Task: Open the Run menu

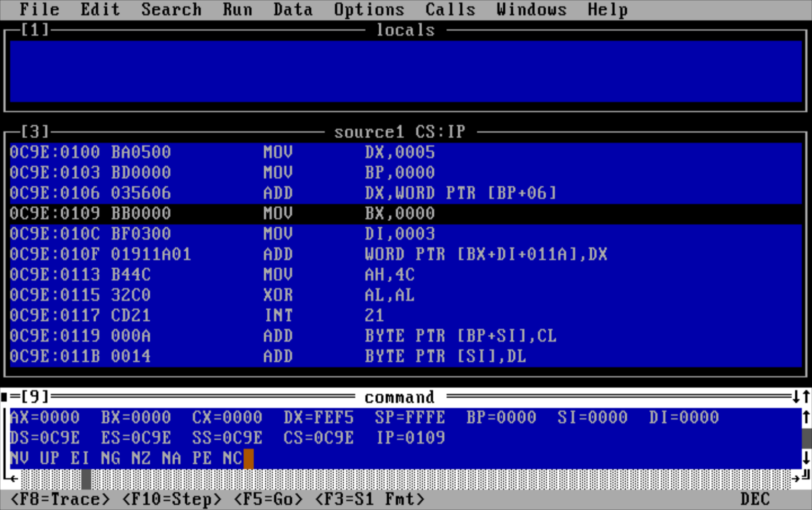Action: pyautogui.click(x=237, y=9)
